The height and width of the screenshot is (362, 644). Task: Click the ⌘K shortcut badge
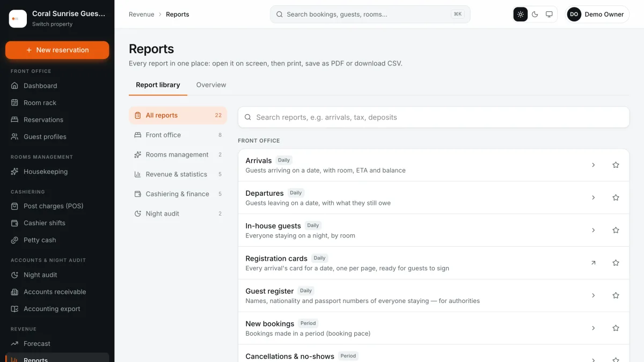pyautogui.click(x=458, y=14)
